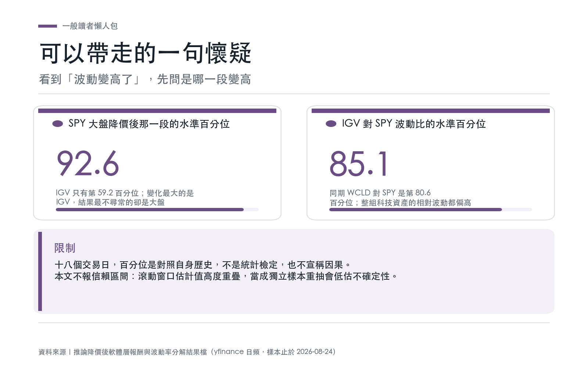This screenshot has width=588, height=368.
Task: Select the card label "SPY 大盤降價後那一段的水準百分位"
Action: (x=149, y=124)
